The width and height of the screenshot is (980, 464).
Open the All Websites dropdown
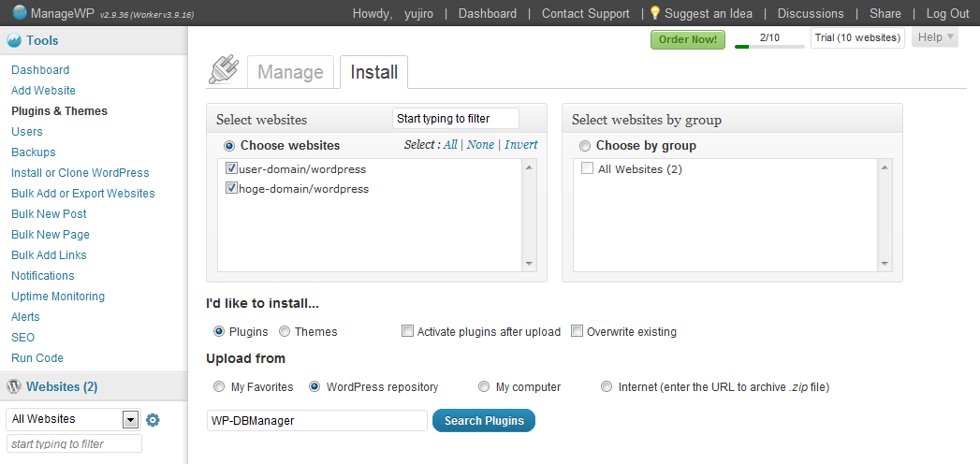tap(72, 420)
